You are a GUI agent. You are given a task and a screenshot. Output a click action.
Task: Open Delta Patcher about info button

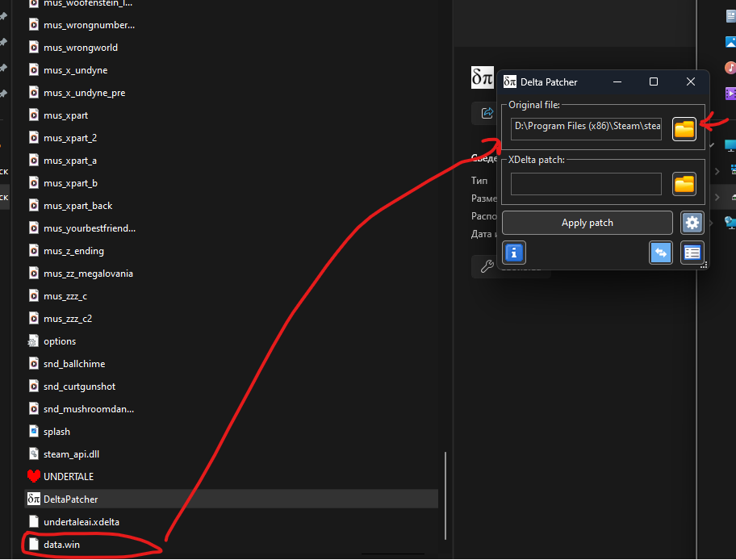pos(514,253)
